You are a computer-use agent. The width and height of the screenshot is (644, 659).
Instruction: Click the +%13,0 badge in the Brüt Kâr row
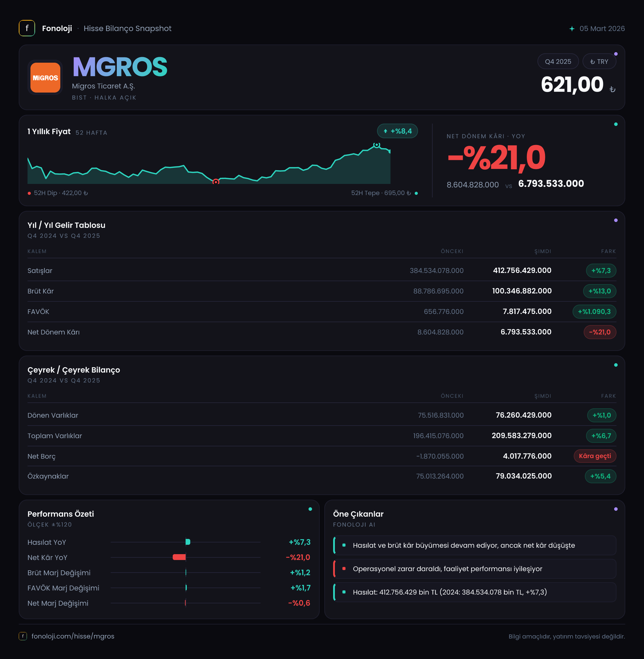click(599, 291)
